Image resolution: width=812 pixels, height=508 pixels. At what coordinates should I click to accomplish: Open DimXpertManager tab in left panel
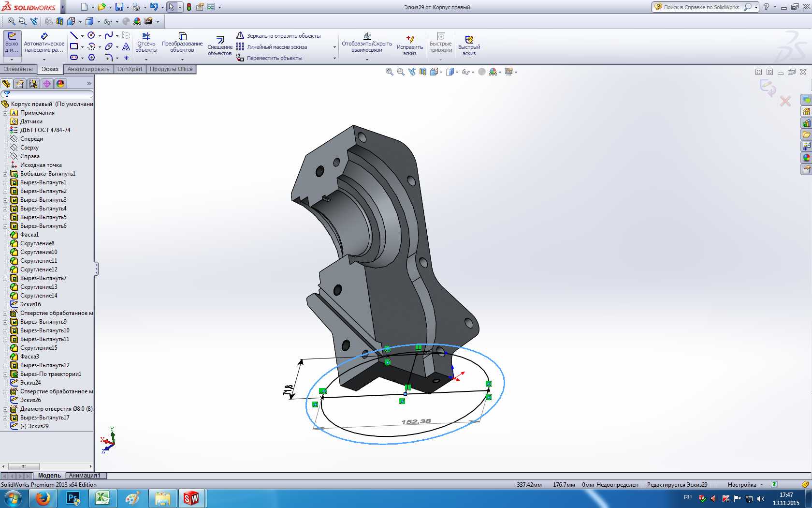pyautogui.click(x=47, y=84)
